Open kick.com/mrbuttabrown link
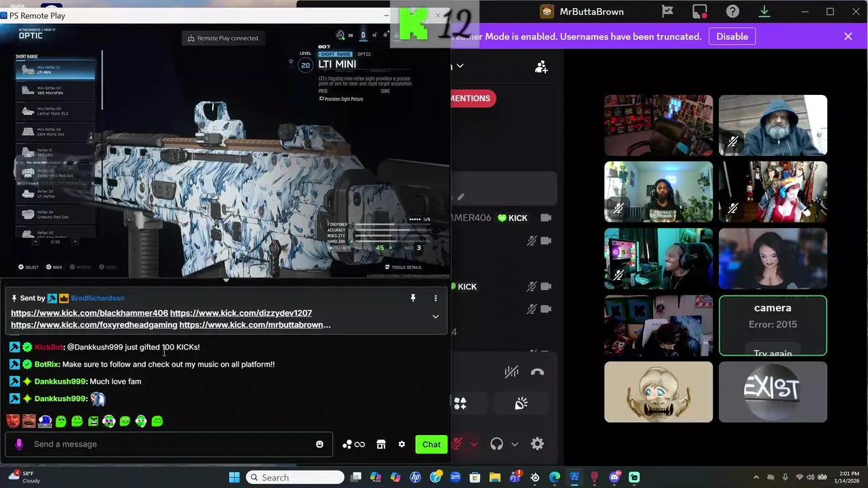868x488 pixels. tap(255, 325)
